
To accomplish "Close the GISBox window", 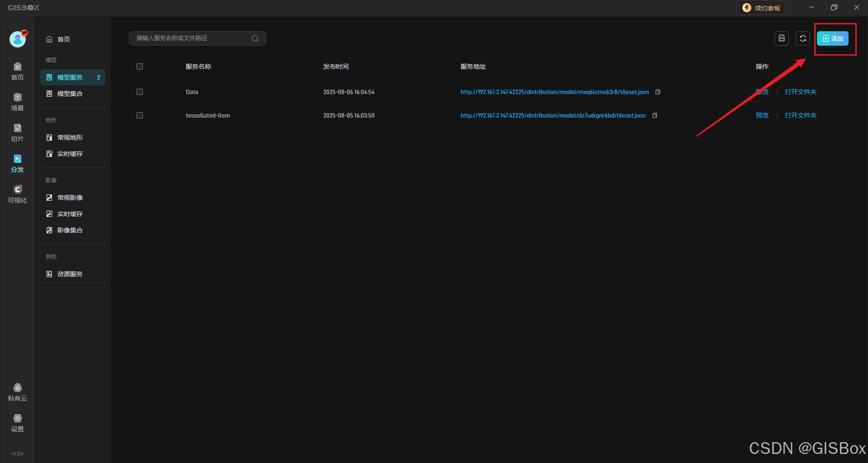I will tap(857, 7).
